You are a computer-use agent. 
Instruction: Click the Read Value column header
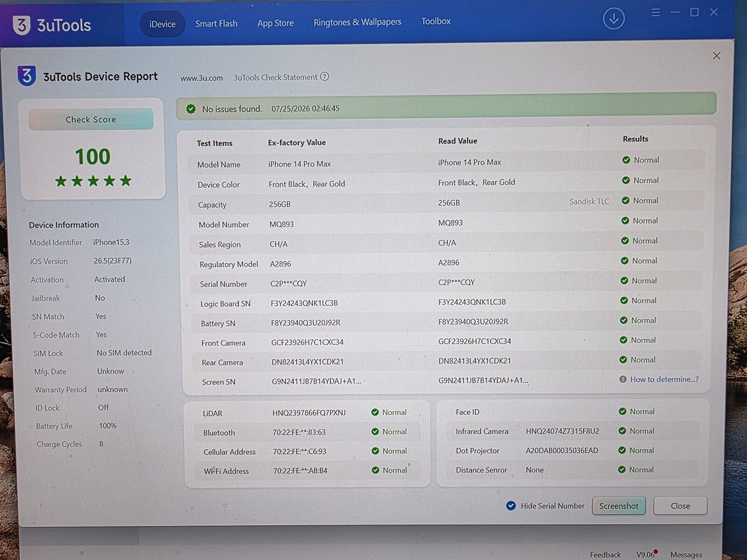pyautogui.click(x=458, y=141)
